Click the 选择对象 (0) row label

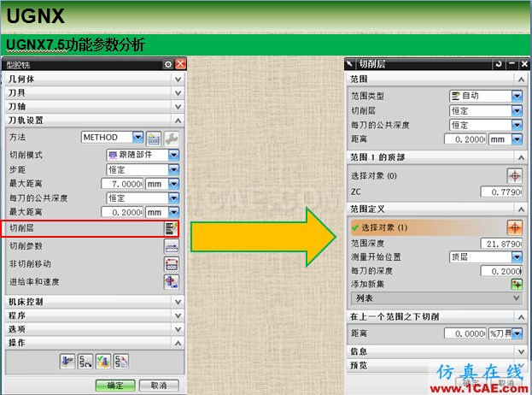373,176
